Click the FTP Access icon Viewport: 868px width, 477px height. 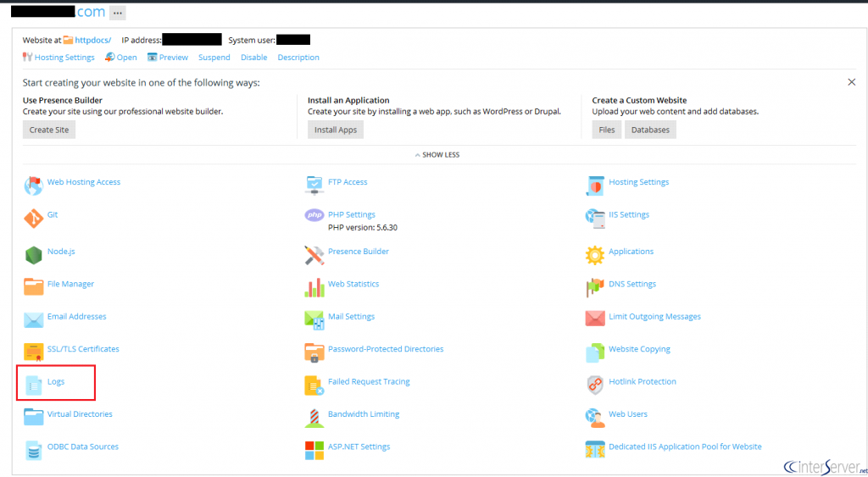point(314,186)
